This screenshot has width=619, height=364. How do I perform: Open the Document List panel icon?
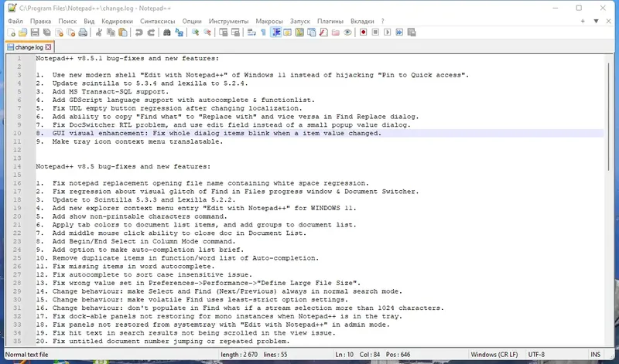pyautogui.click(x=312, y=32)
